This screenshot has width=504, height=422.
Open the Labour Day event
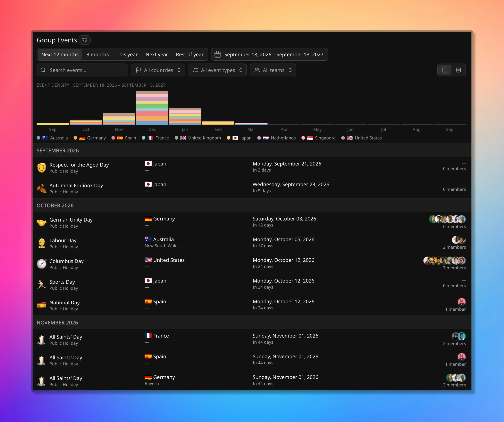(252, 243)
